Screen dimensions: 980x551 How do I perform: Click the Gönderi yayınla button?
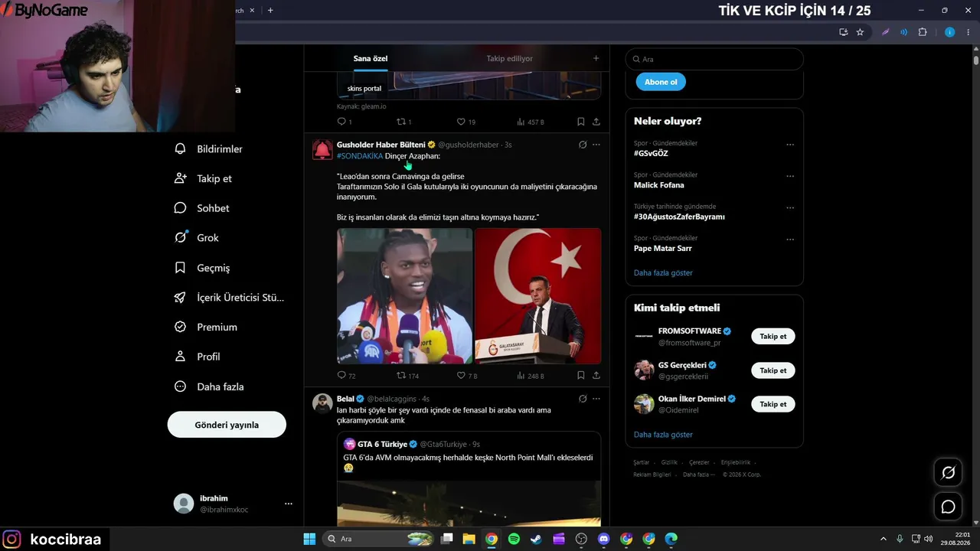(x=227, y=425)
